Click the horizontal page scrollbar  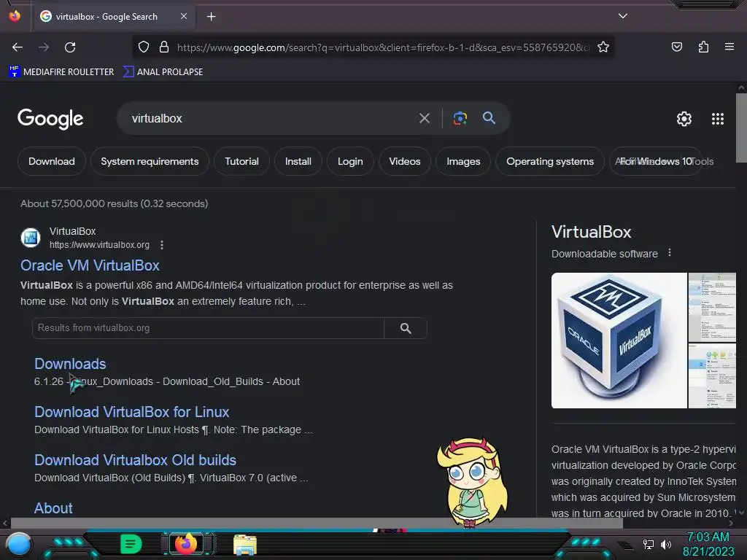[317, 523]
